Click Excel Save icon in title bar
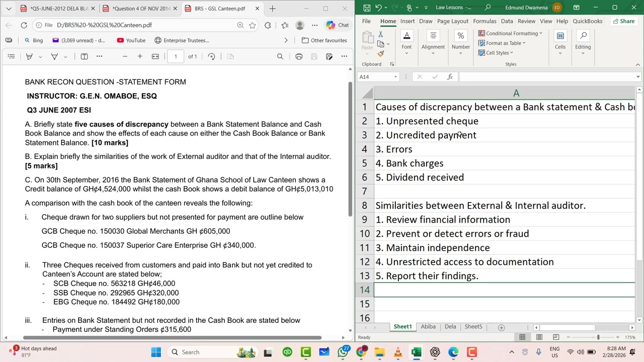This screenshot has width=644, height=362. (x=367, y=8)
